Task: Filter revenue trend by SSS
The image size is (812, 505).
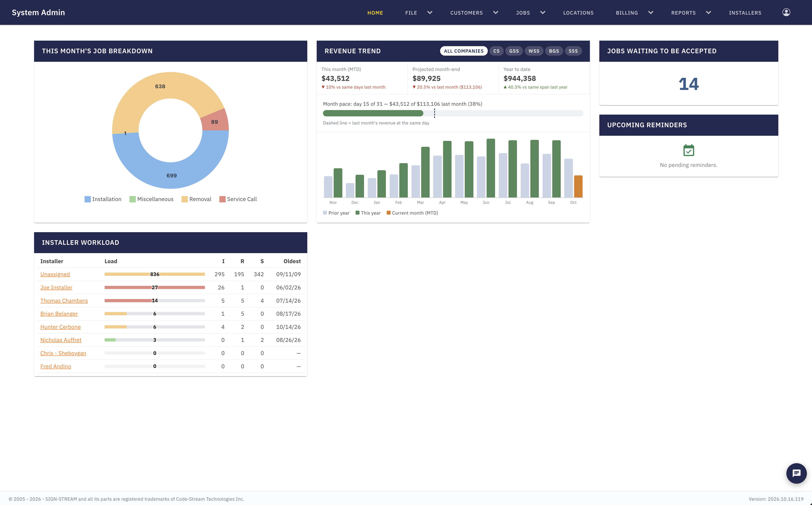Action: tap(573, 51)
